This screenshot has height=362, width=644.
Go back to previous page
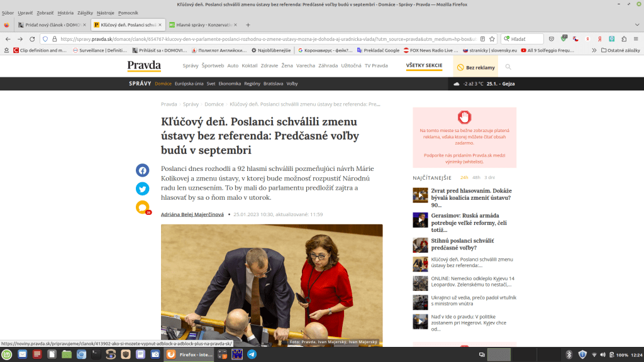[x=8, y=39]
